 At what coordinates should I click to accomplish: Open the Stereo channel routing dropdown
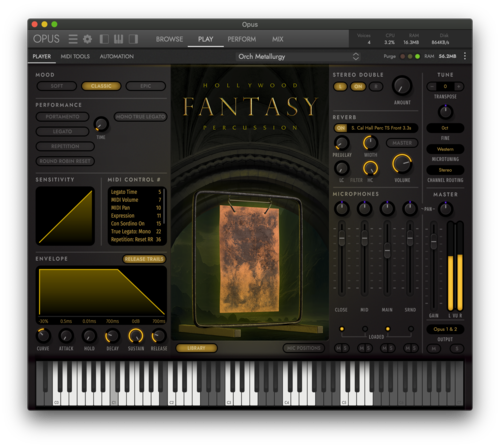[445, 170]
